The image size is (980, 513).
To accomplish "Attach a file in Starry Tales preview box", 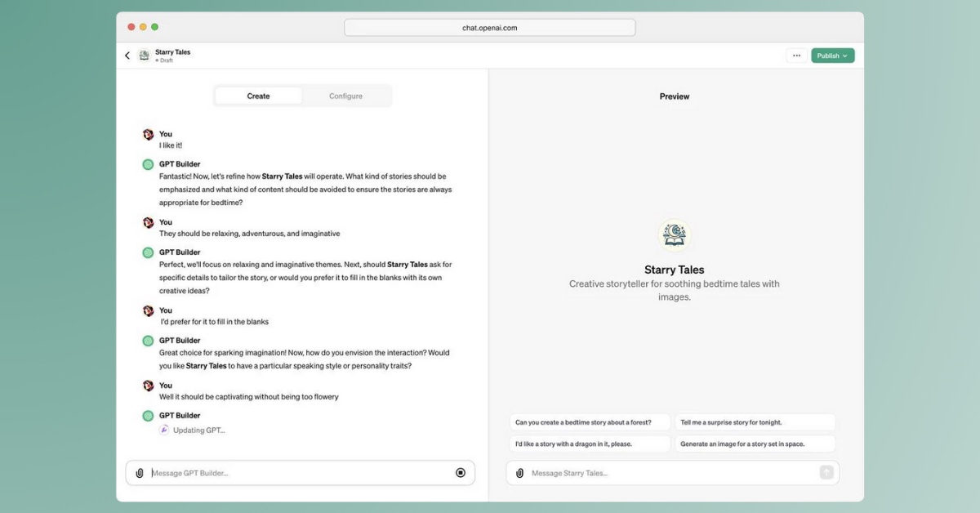I will [x=519, y=473].
